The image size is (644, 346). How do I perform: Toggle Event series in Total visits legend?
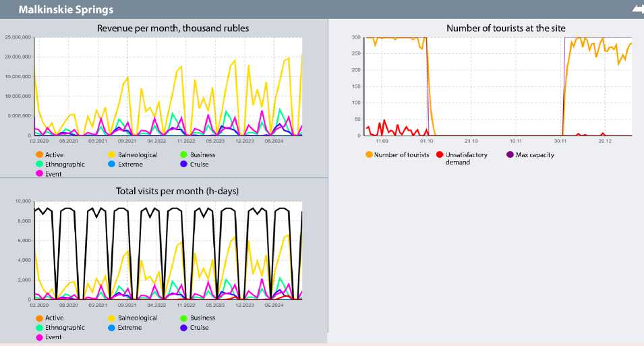49,337
